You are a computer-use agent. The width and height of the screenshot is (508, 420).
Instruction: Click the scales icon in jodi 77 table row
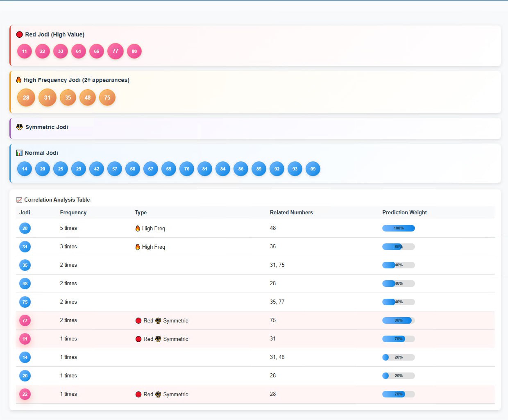(x=158, y=320)
